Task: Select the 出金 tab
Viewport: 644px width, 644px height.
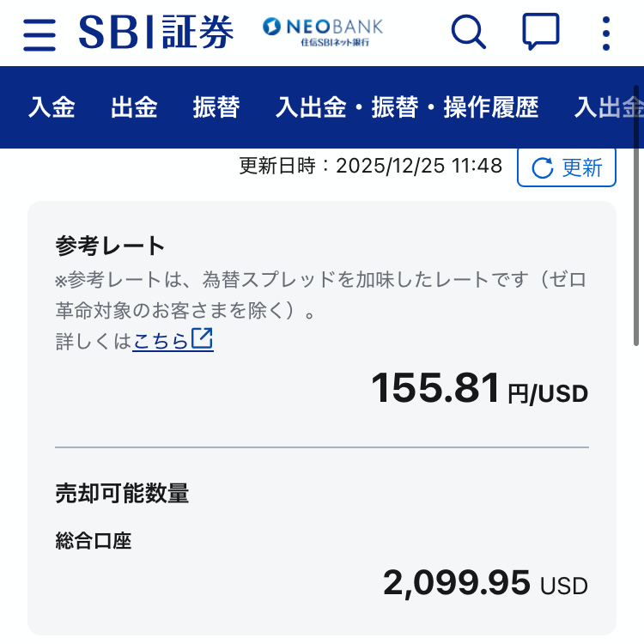Action: pyautogui.click(x=134, y=107)
